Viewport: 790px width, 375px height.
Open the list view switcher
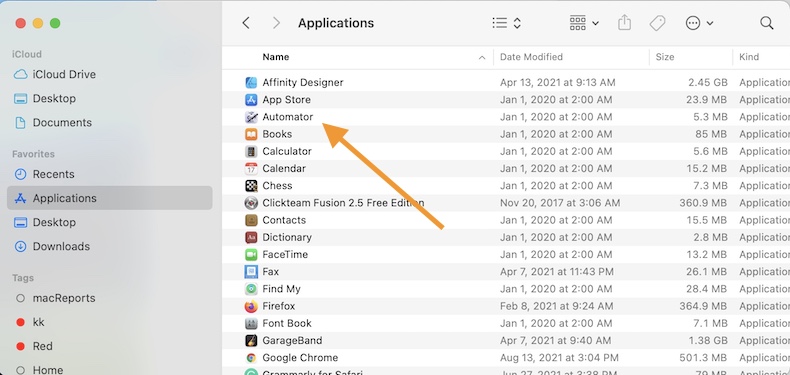(x=506, y=23)
